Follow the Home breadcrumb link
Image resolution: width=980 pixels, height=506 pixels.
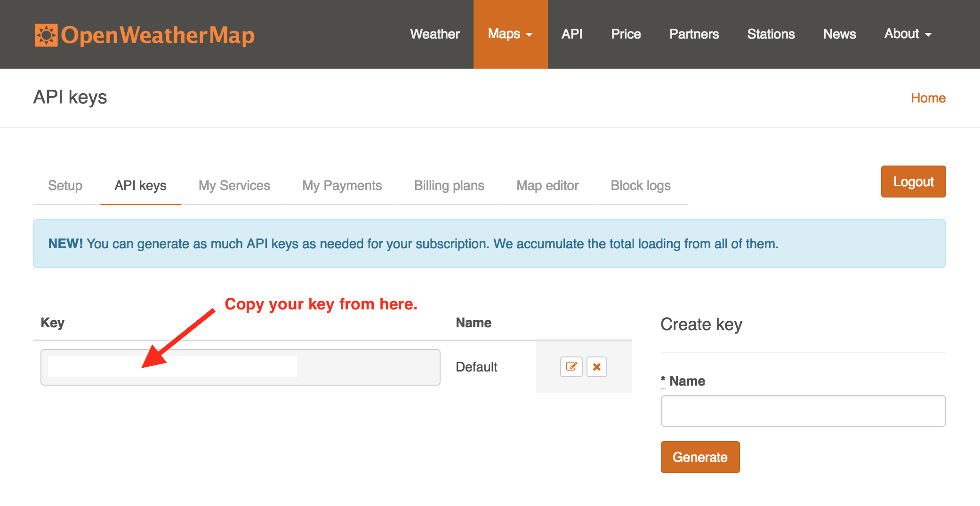[928, 98]
